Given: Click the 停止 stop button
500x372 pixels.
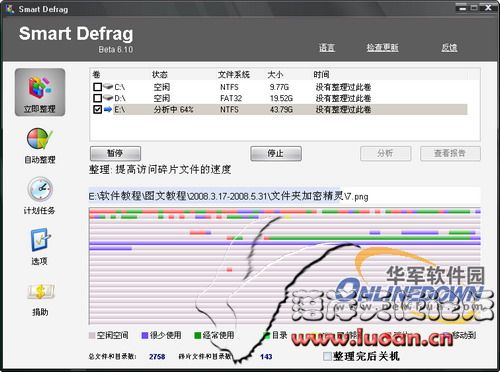Looking at the screenshot, I should click(x=276, y=153).
